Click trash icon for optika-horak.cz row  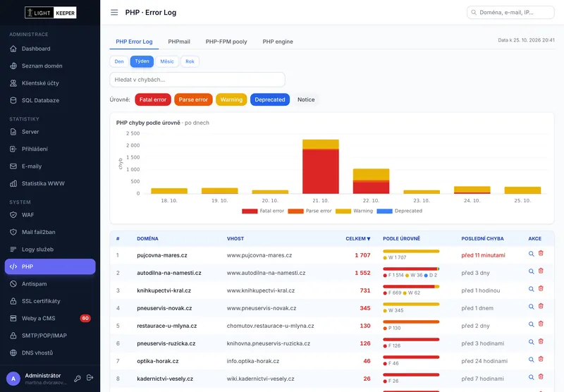[541, 359]
